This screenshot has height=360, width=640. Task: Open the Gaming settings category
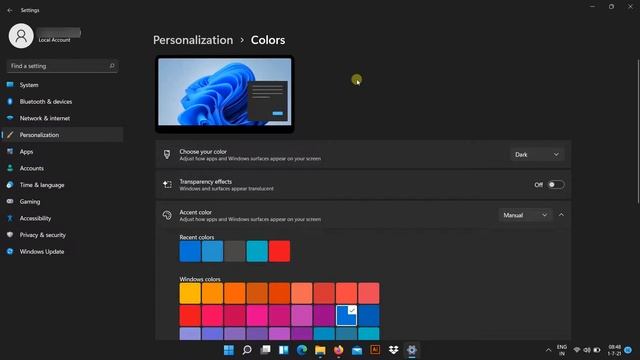click(x=62, y=202)
